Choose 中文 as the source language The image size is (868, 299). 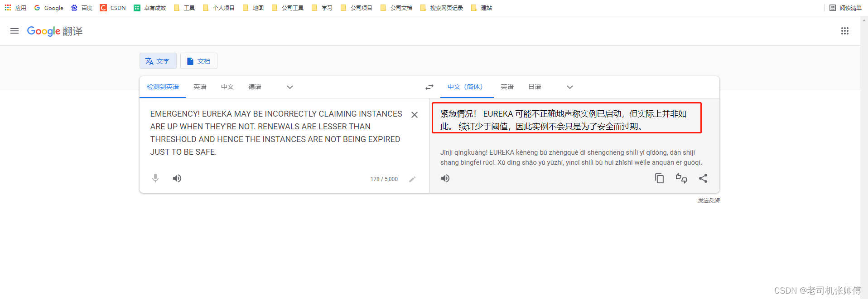(x=227, y=87)
